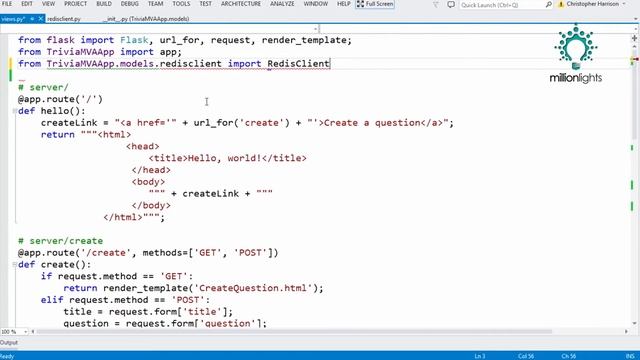Open the TEST menu
The height and width of the screenshot is (360, 640).
(205, 4)
